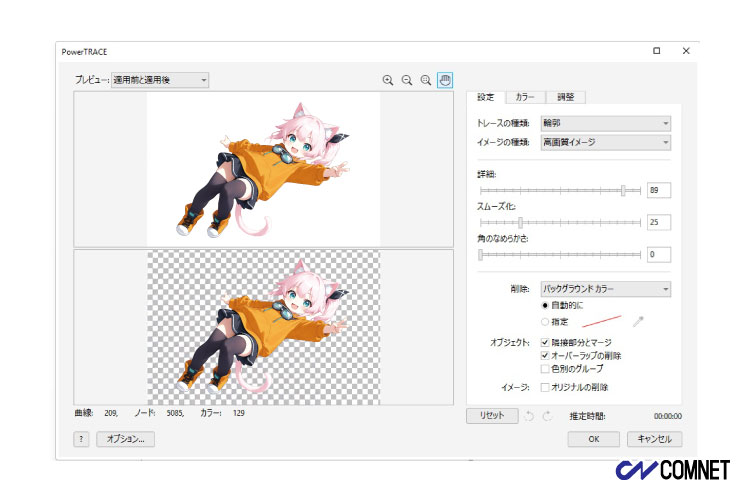Screen dimensions: 750x500
Task: Click the キャンセル button
Action: (x=654, y=439)
